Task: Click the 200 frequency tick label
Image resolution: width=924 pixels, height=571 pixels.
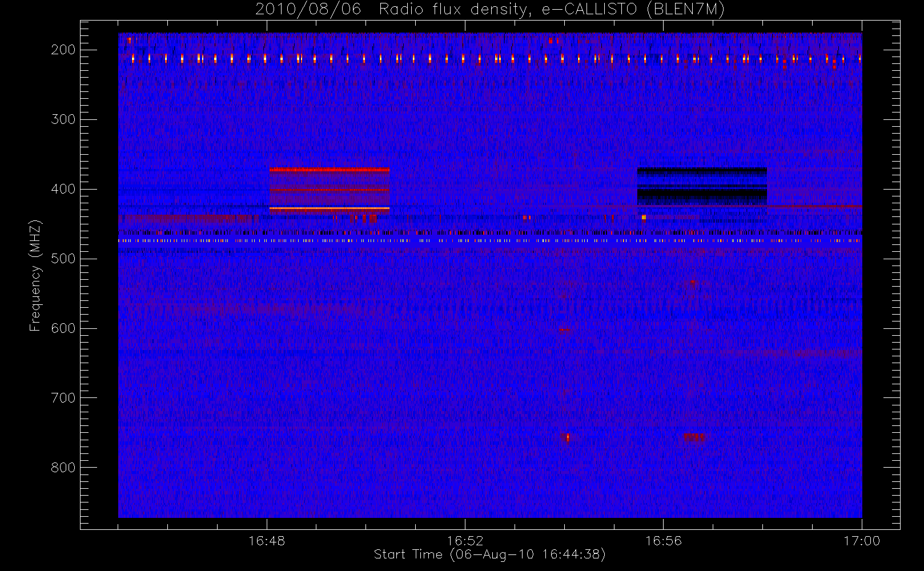Action: coord(63,50)
